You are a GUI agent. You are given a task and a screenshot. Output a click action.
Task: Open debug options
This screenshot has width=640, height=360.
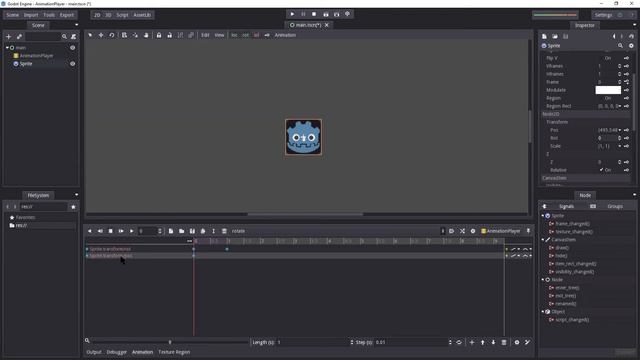347,14
